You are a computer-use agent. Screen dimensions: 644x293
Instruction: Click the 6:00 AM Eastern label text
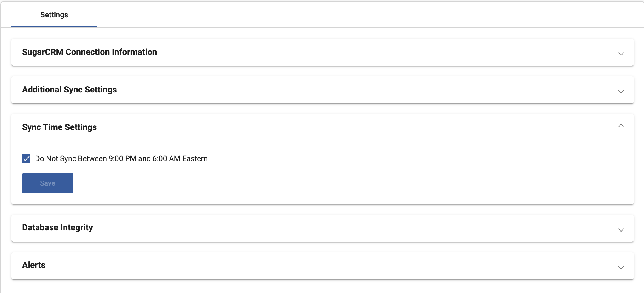pos(180,158)
